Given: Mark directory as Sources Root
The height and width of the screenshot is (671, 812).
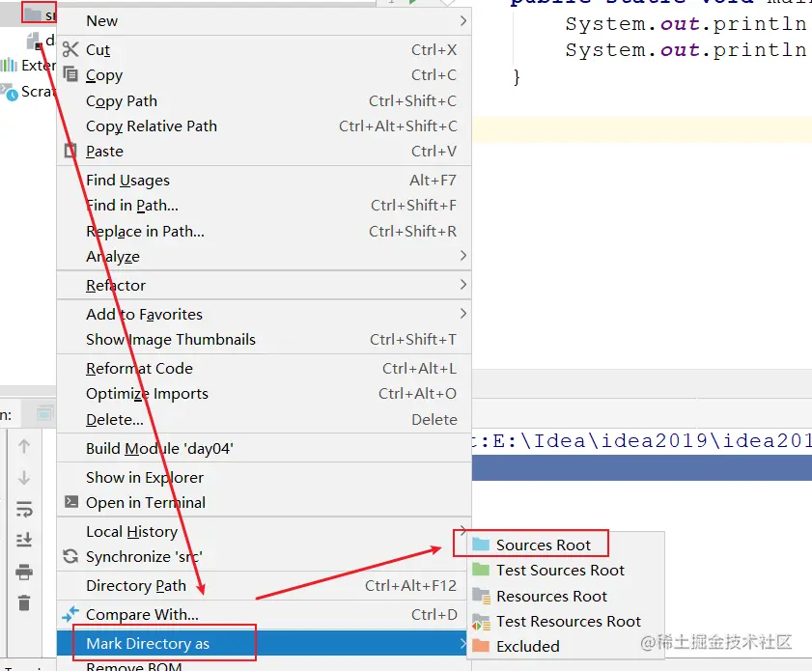Looking at the screenshot, I should coord(566,545).
